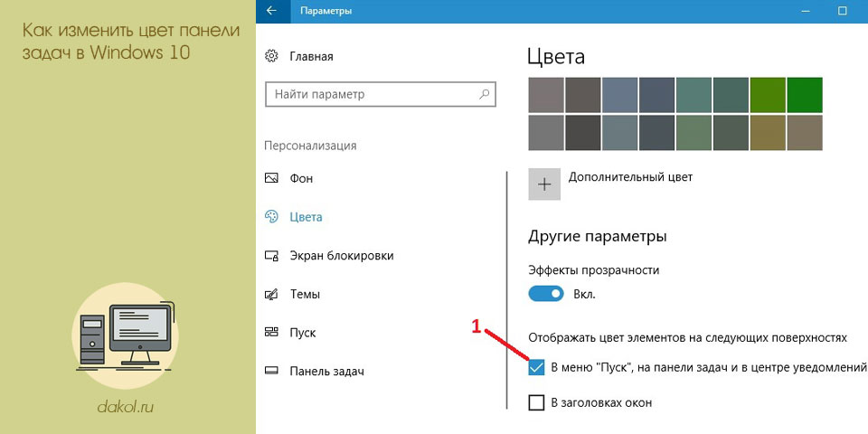
Task: Pick the dark slate swatch fourth in bottom row
Action: (657, 132)
